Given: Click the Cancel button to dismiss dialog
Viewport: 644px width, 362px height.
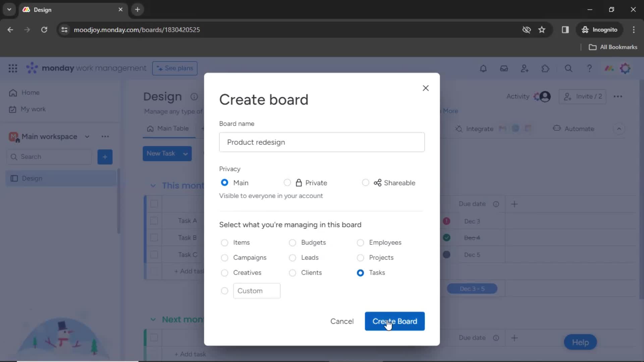Looking at the screenshot, I should 342,321.
